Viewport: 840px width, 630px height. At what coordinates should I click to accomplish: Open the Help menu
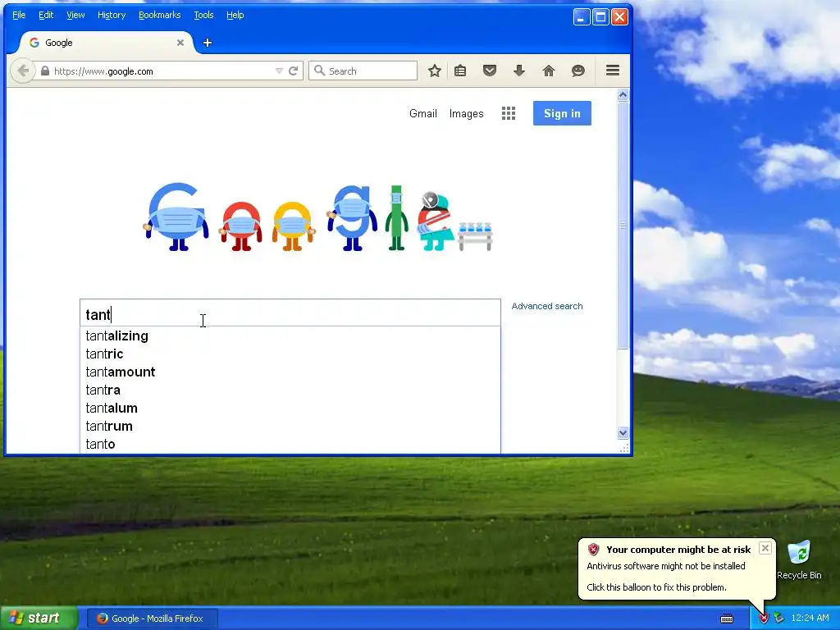(235, 15)
